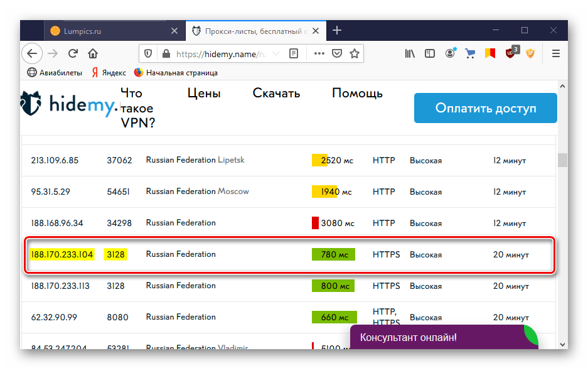The image size is (588, 373).
Task: Toggle the sidebar view icon
Action: (430, 54)
